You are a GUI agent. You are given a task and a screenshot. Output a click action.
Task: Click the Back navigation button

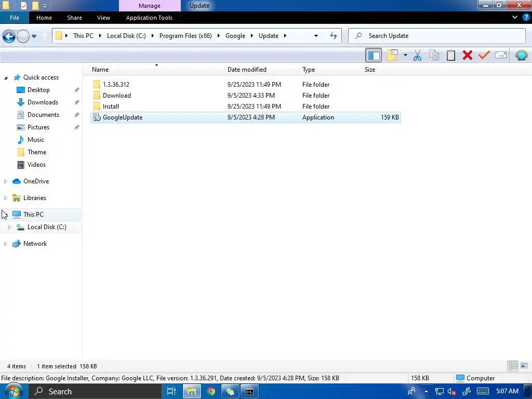[9, 36]
